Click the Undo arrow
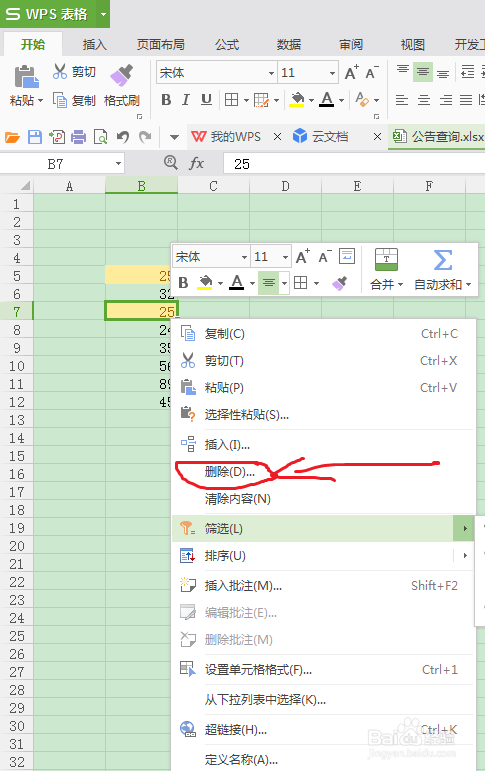The height and width of the screenshot is (771, 485). click(x=122, y=137)
